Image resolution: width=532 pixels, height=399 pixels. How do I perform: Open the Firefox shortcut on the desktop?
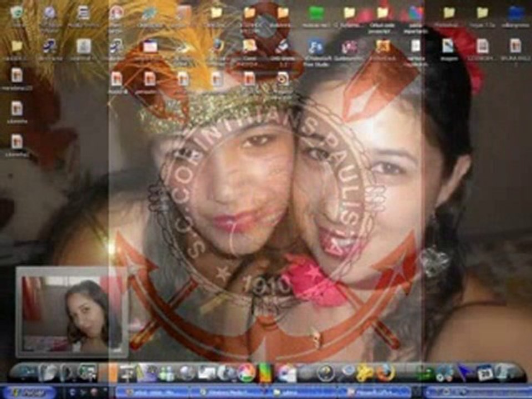(x=217, y=47)
